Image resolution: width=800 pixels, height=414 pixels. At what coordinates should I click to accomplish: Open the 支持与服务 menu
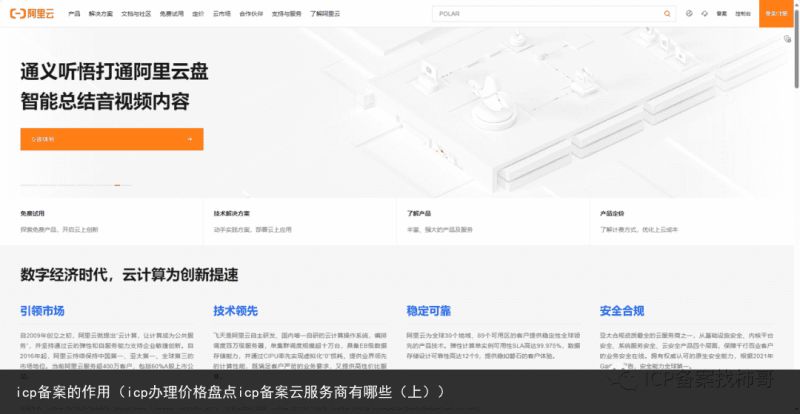tap(287, 14)
